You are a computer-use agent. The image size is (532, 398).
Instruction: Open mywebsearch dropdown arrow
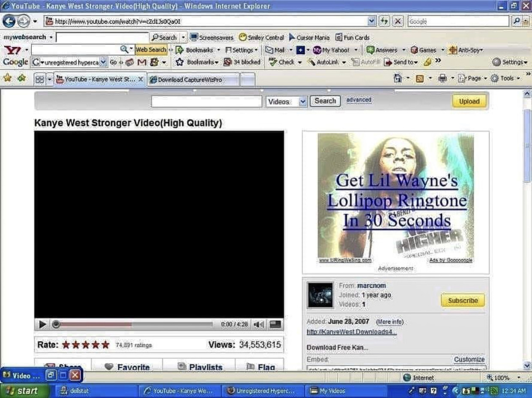tap(51, 38)
